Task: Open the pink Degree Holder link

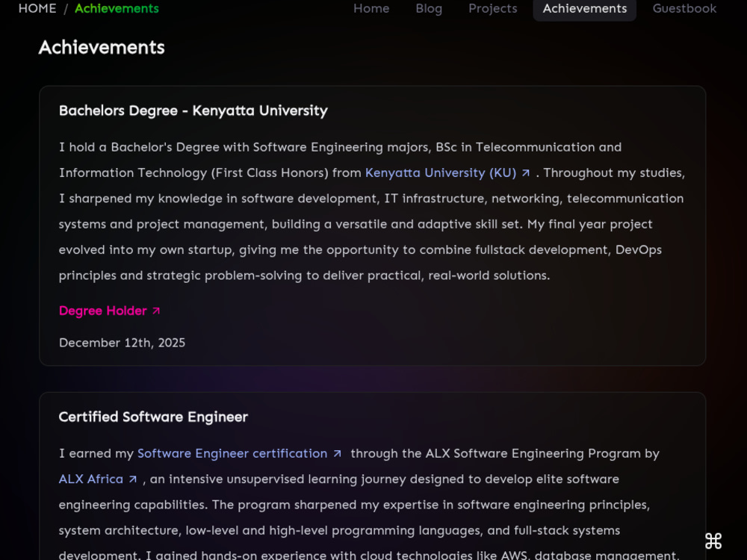Action: point(103,311)
